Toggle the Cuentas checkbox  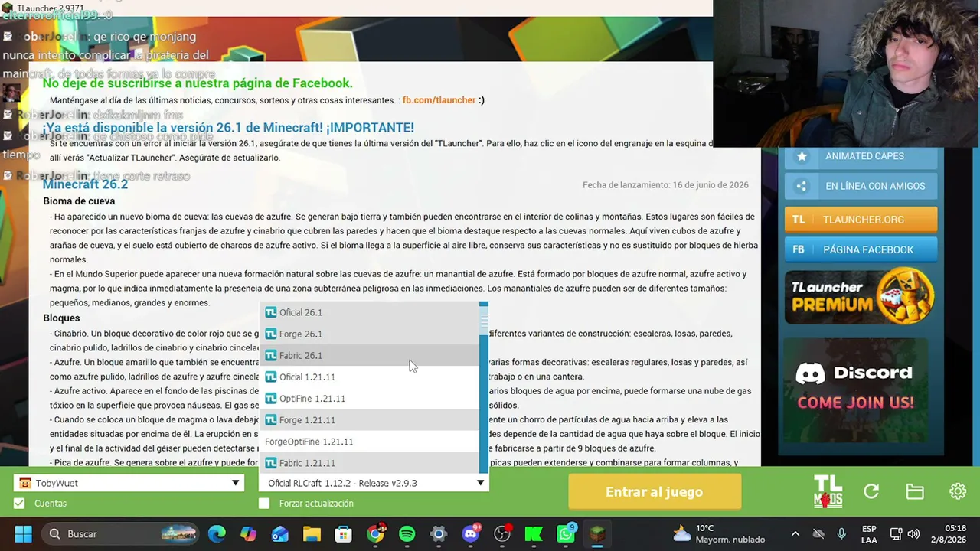click(19, 504)
